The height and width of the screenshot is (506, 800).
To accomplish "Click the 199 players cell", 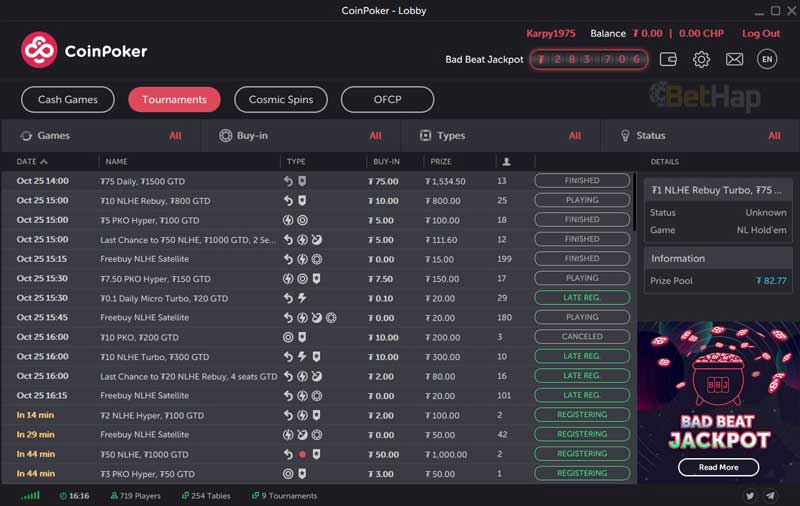I will point(504,259).
